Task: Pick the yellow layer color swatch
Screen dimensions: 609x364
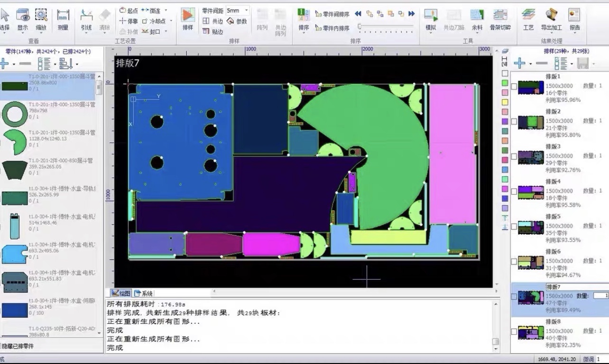Action: click(505, 102)
